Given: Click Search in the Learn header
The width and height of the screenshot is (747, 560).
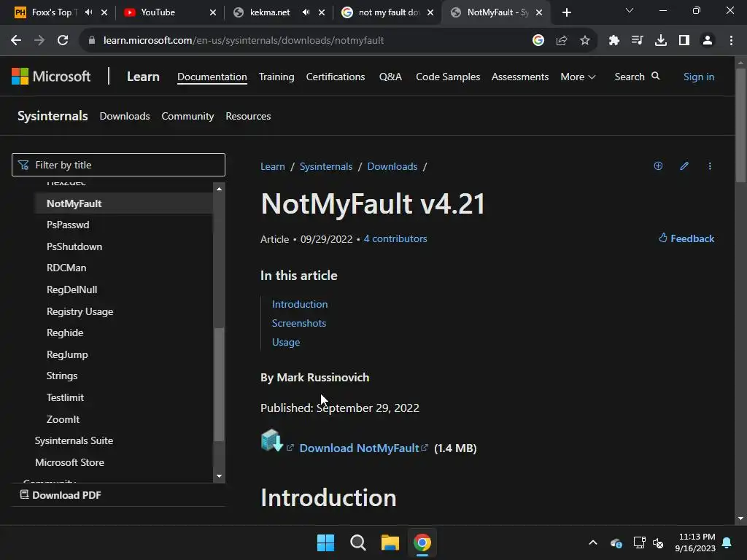Looking at the screenshot, I should (637, 77).
